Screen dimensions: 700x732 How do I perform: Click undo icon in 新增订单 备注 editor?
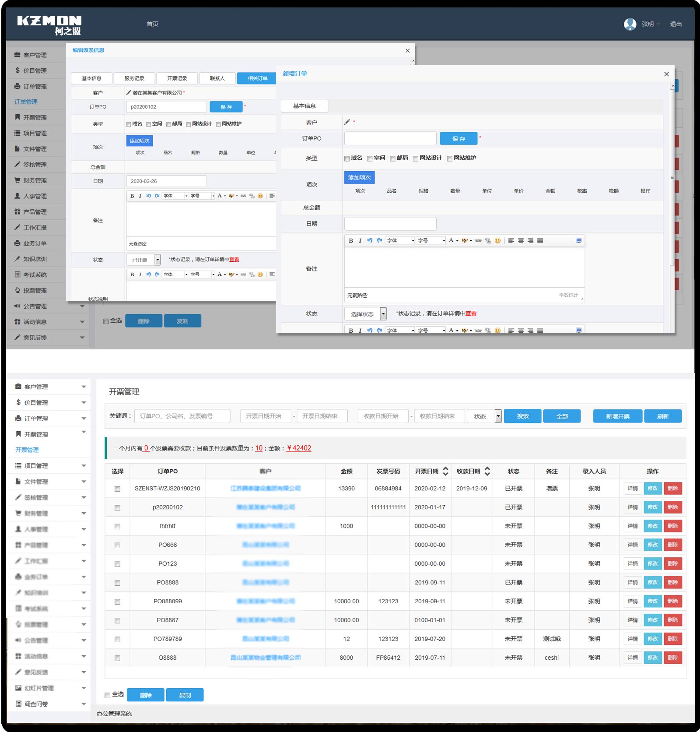coord(370,240)
